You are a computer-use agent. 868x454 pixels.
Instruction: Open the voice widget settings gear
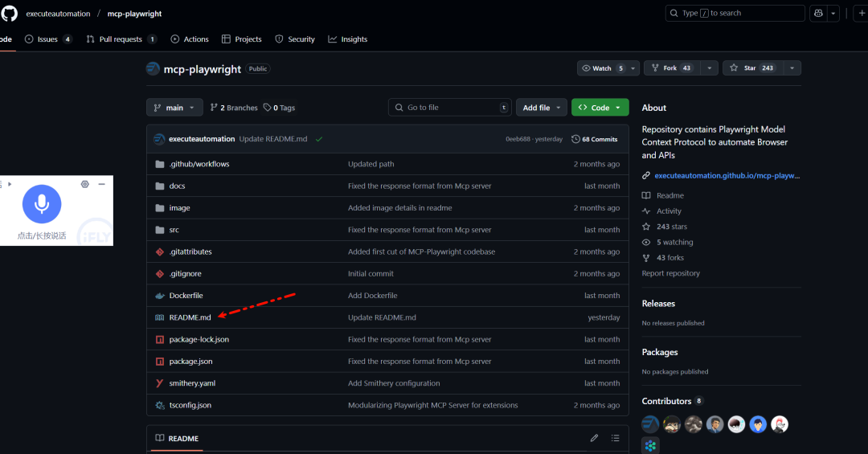(x=85, y=184)
